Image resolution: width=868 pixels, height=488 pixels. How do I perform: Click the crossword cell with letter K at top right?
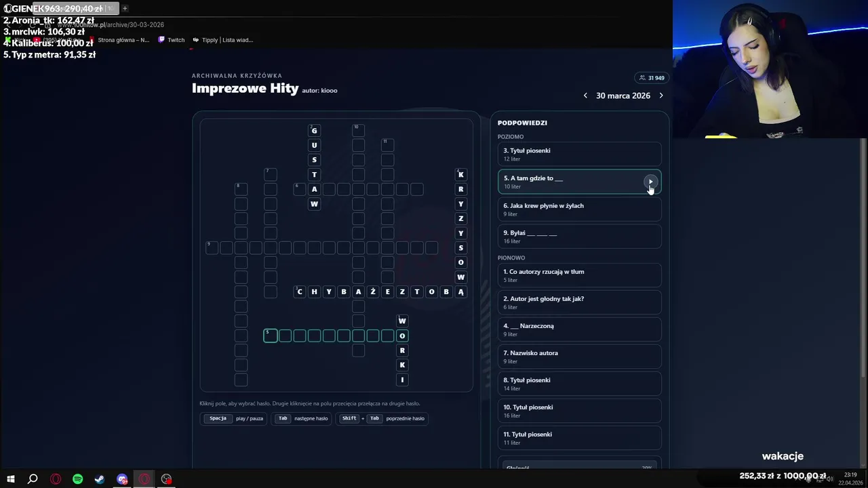point(461,174)
